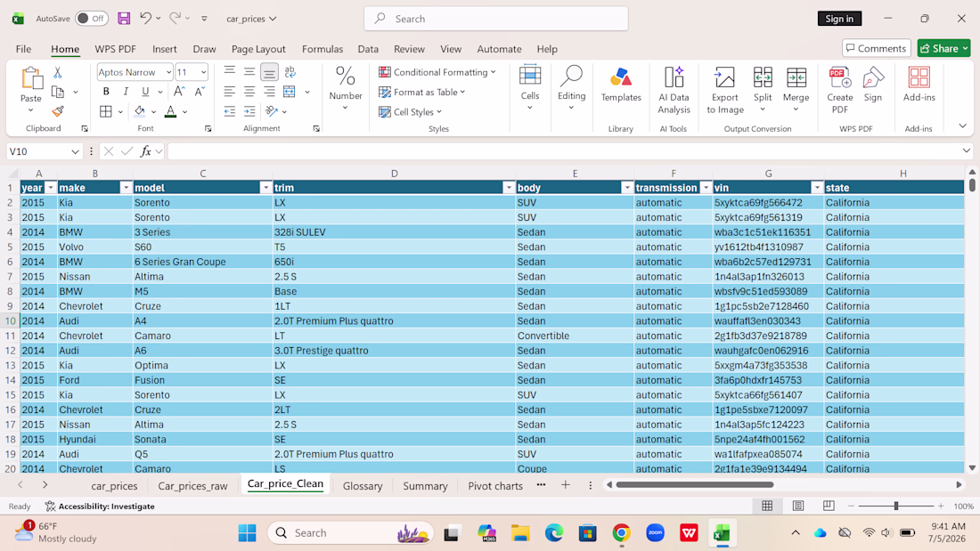Click the horizontal sheet scrollbar
Image resolution: width=980 pixels, height=551 pixels.
(695, 485)
